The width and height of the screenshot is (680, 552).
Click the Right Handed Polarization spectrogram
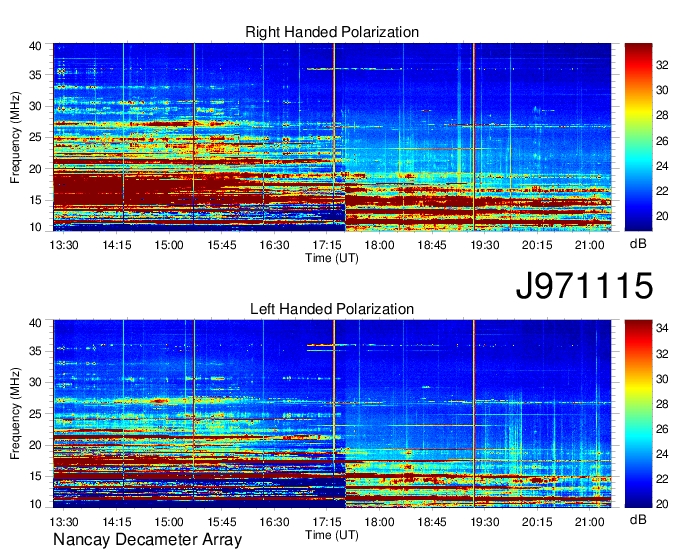(332, 137)
